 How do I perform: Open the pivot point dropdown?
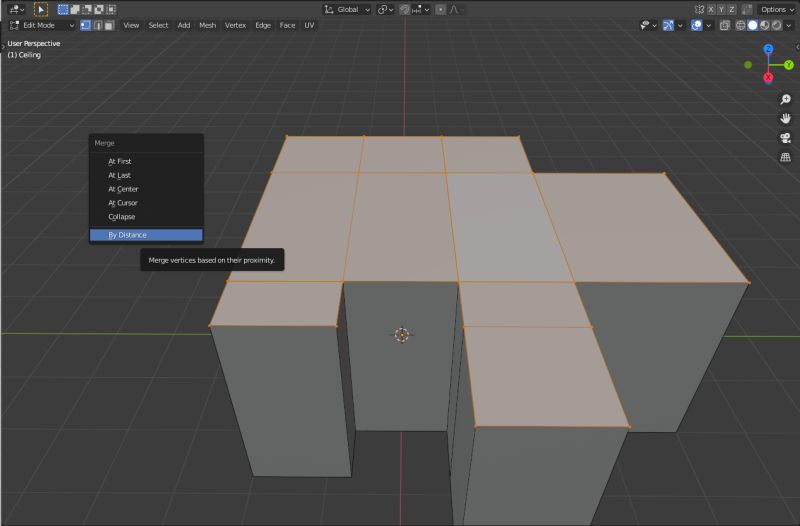(x=385, y=9)
